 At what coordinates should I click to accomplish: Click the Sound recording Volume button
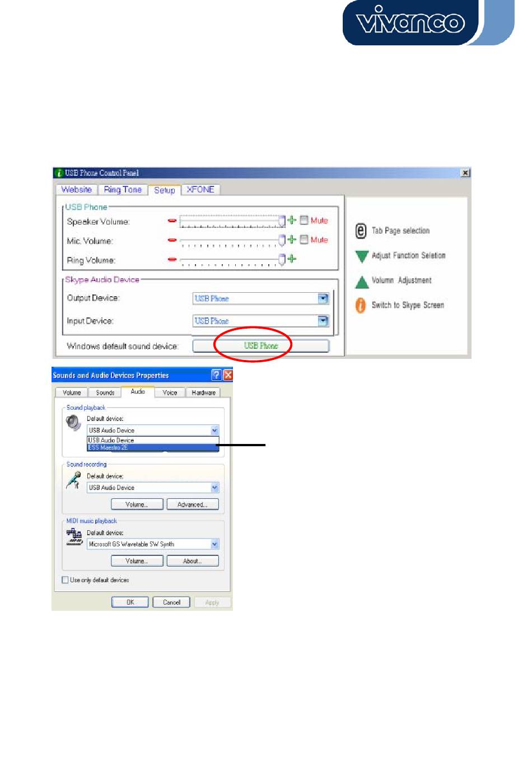[x=137, y=504]
